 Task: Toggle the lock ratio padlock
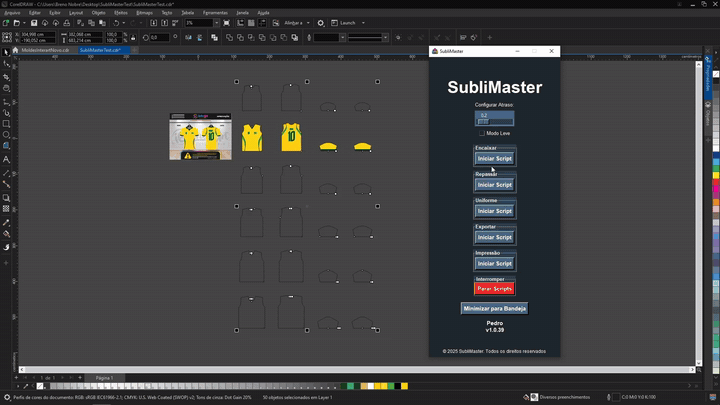tap(133, 38)
